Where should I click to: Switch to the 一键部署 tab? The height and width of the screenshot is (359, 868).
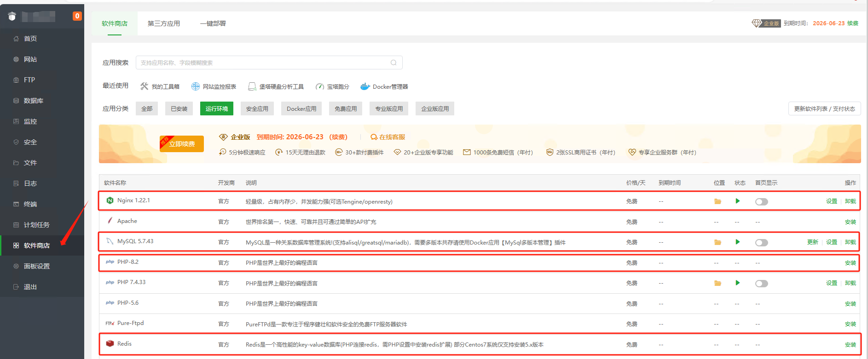[213, 23]
